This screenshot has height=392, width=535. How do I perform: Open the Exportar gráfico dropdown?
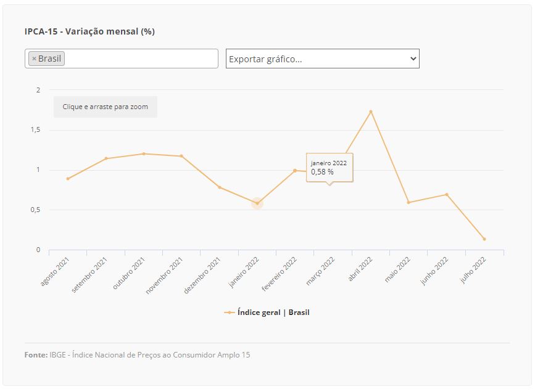tap(322, 59)
